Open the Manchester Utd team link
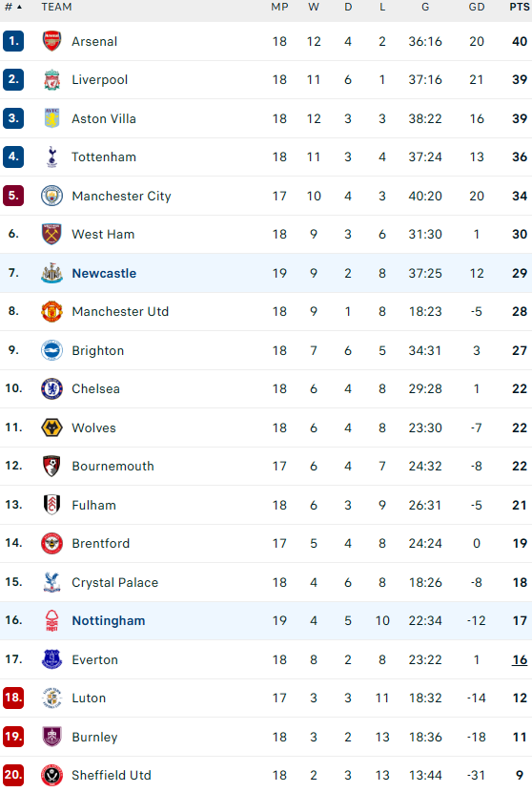Image resolution: width=532 pixels, height=792 pixels. click(120, 312)
